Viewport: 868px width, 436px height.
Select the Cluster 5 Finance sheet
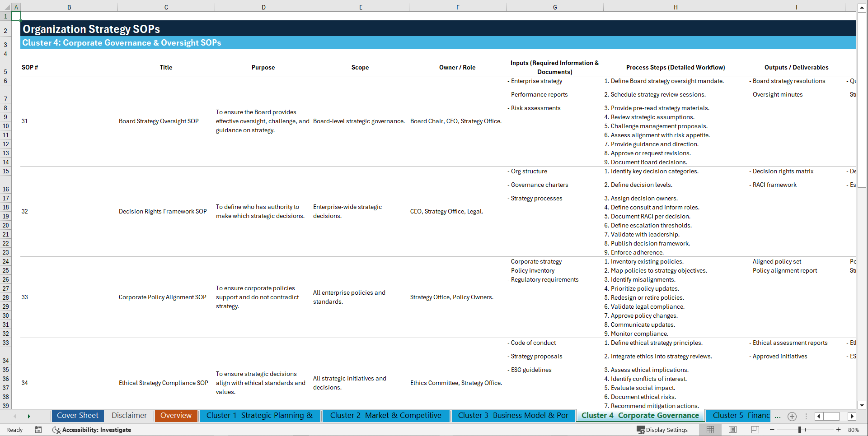[738, 416]
